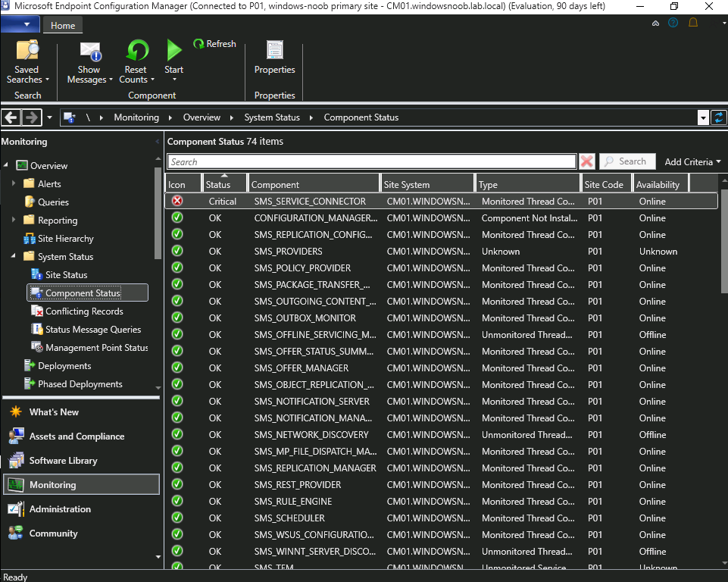
Task: Open the Add Criteria dropdown
Action: point(692,161)
